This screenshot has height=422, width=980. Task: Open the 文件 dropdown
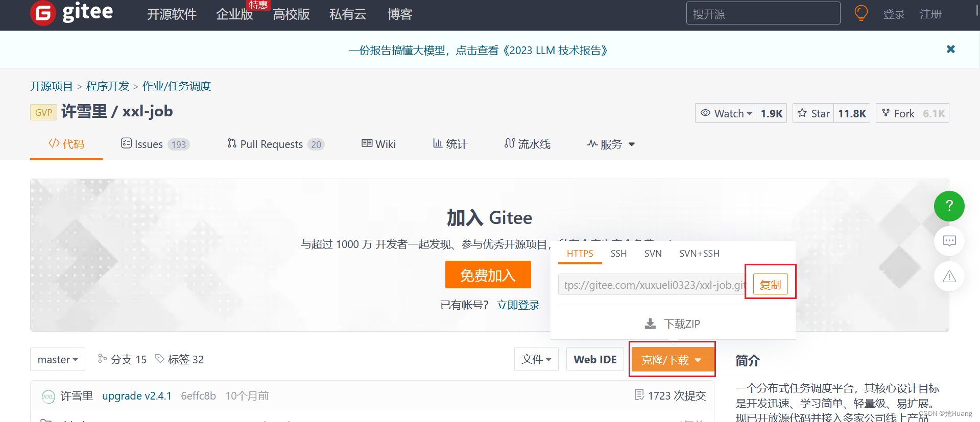(x=536, y=359)
